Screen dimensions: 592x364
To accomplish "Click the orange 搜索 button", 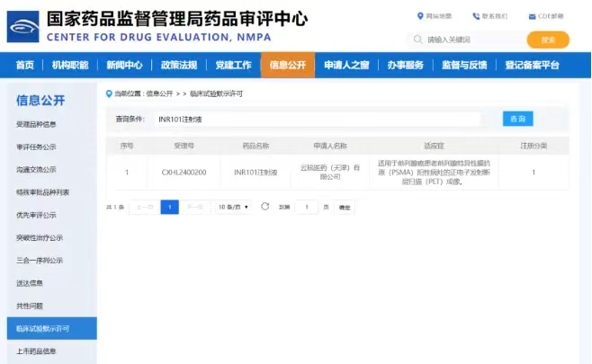I will coord(548,40).
